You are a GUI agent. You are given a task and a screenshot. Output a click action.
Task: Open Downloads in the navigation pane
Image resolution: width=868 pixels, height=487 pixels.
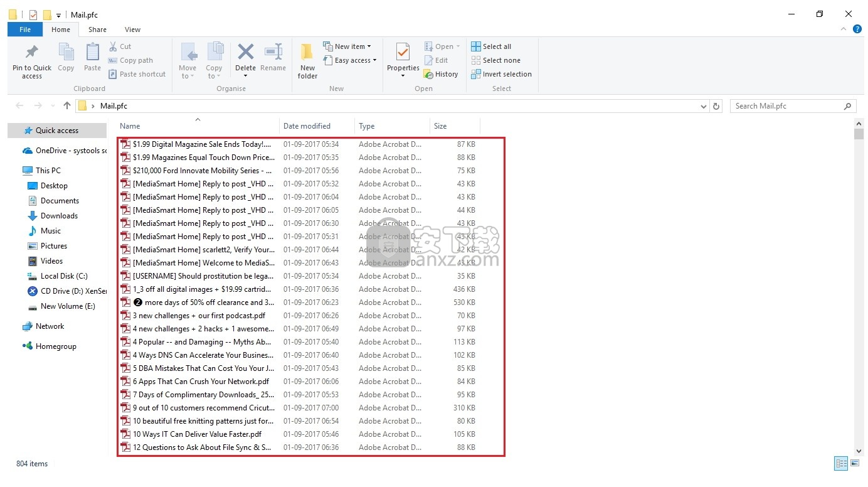[53, 216]
